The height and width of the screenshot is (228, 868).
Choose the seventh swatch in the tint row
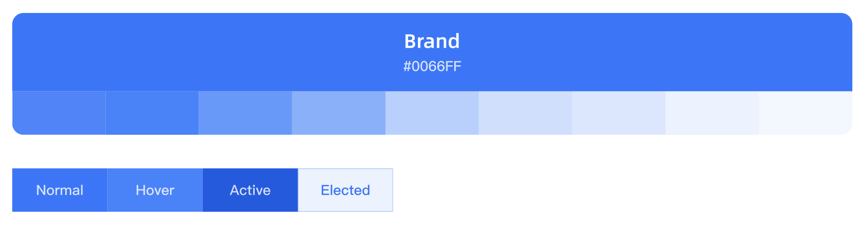pyautogui.click(x=619, y=113)
